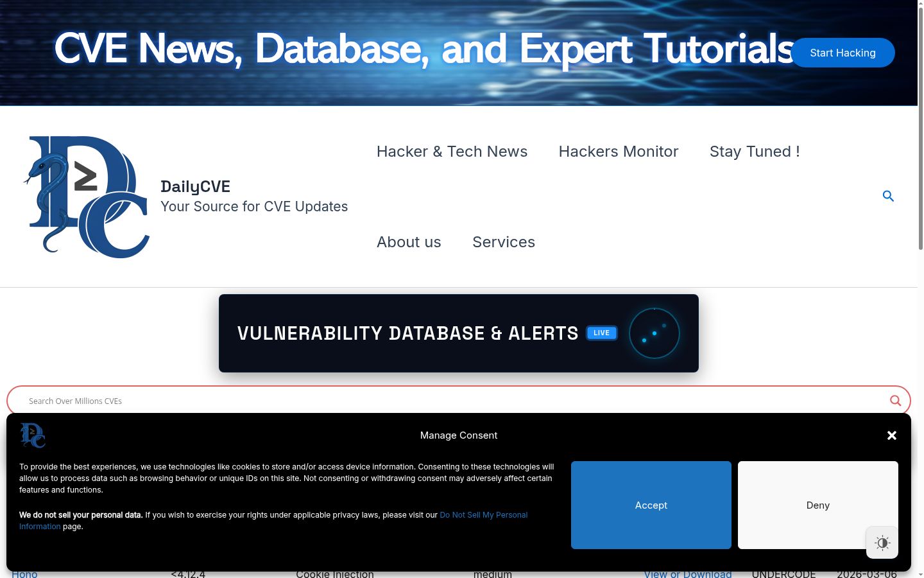Close the Manage Consent dialog
Image resolution: width=924 pixels, height=578 pixels.
[891, 435]
